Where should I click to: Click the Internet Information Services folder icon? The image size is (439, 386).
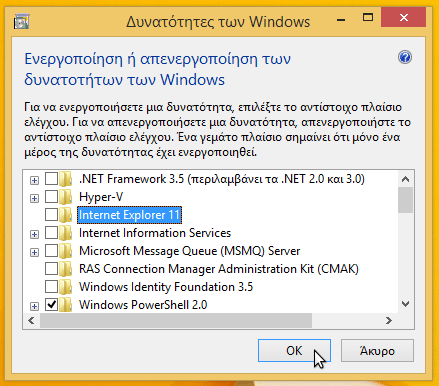pyautogui.click(x=66, y=233)
